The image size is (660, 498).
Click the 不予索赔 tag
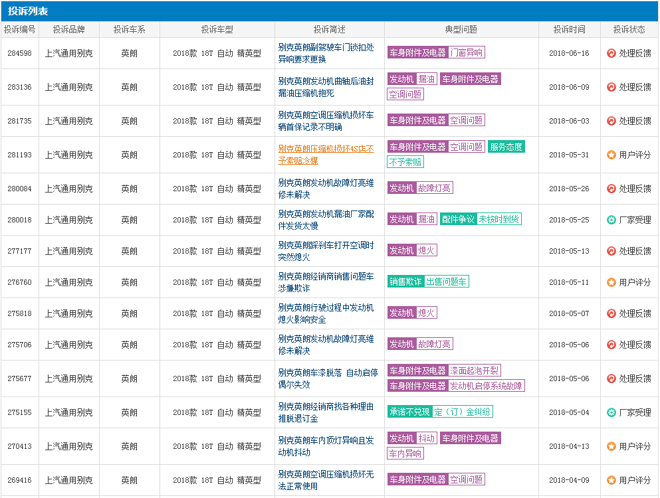[x=405, y=162]
